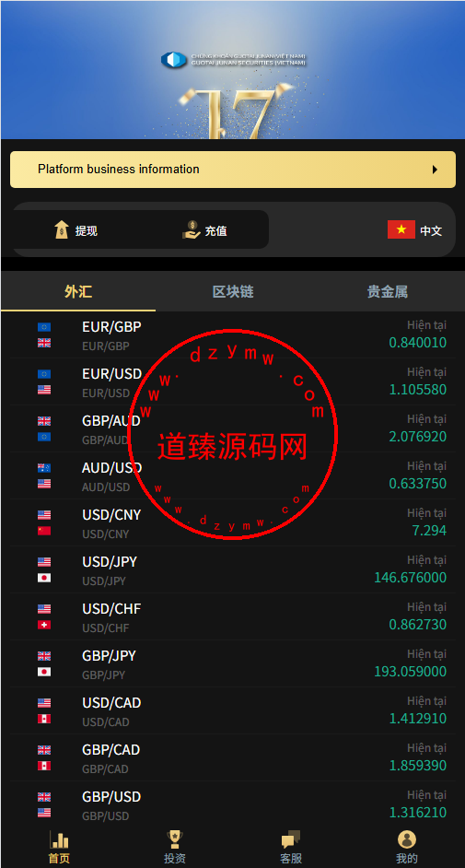The width and height of the screenshot is (465, 868).
Task: Open the USD/JPY pair title
Action: (x=110, y=562)
